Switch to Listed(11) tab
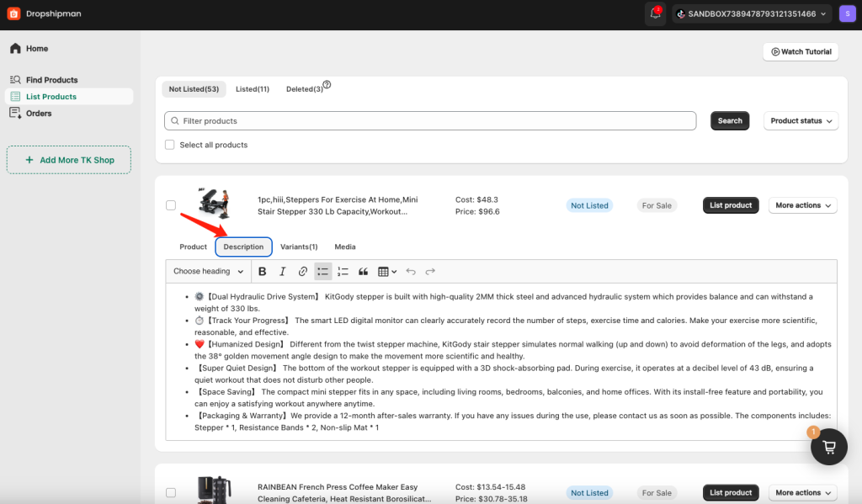Image resolution: width=862 pixels, height=504 pixels. pos(253,89)
